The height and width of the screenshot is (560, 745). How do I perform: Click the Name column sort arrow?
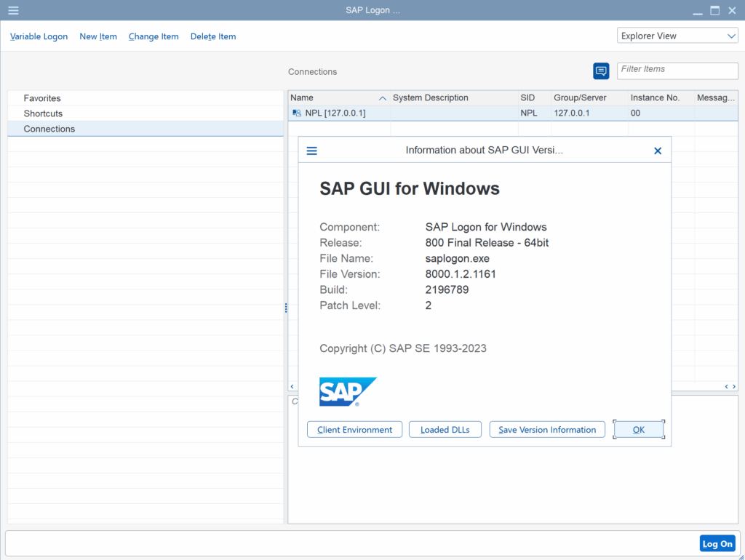pyautogui.click(x=383, y=98)
